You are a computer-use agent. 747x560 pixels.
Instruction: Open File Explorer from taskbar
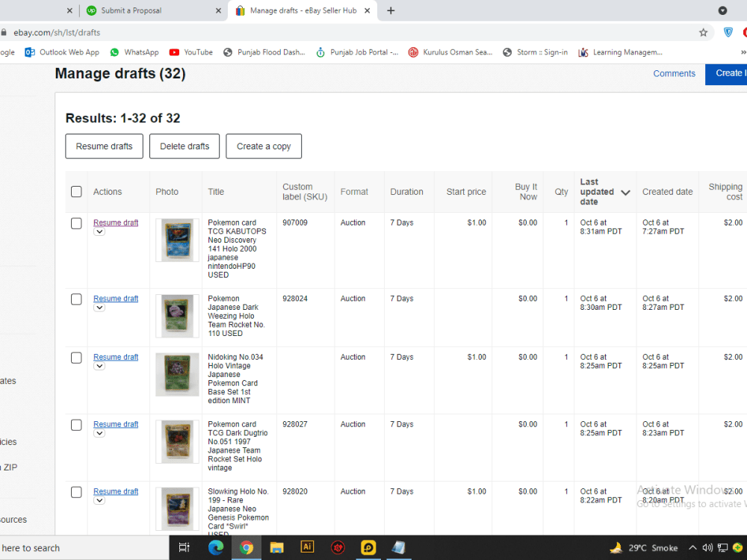click(277, 547)
